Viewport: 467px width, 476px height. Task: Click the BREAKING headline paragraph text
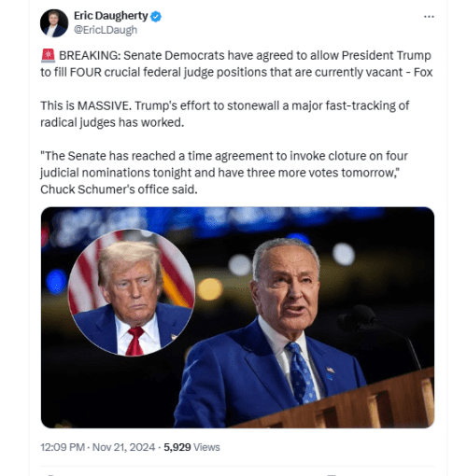(236, 63)
